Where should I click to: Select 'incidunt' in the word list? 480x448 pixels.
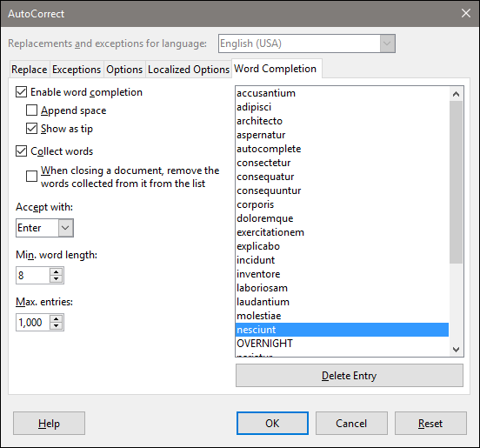pos(342,260)
